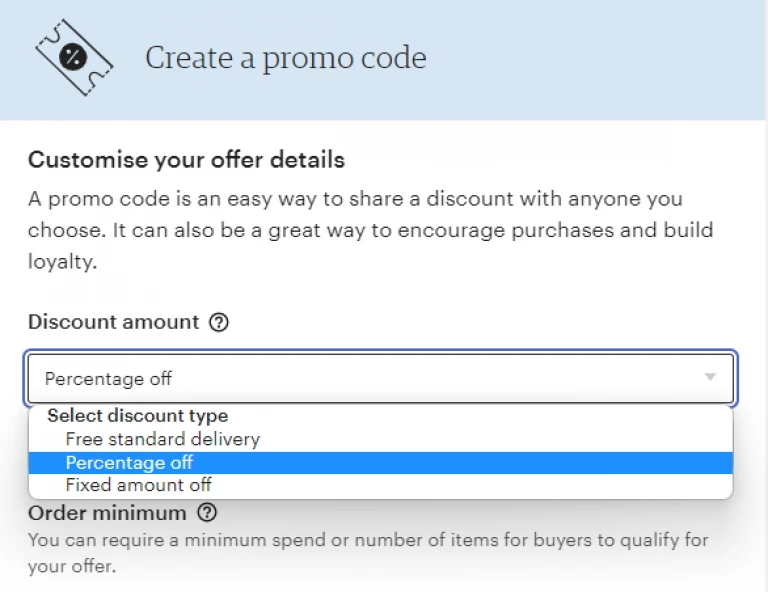The width and height of the screenshot is (768, 592).
Task: Open help icon beside Order minimum
Action: tap(207, 513)
